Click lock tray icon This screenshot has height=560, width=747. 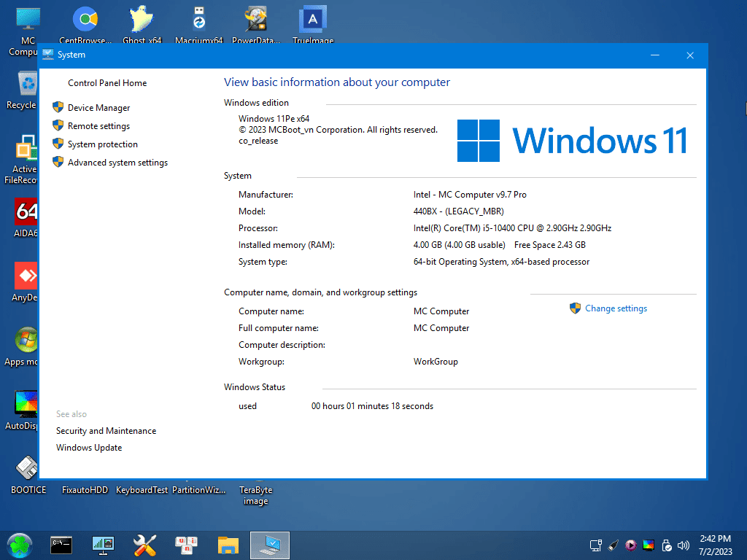point(667,545)
